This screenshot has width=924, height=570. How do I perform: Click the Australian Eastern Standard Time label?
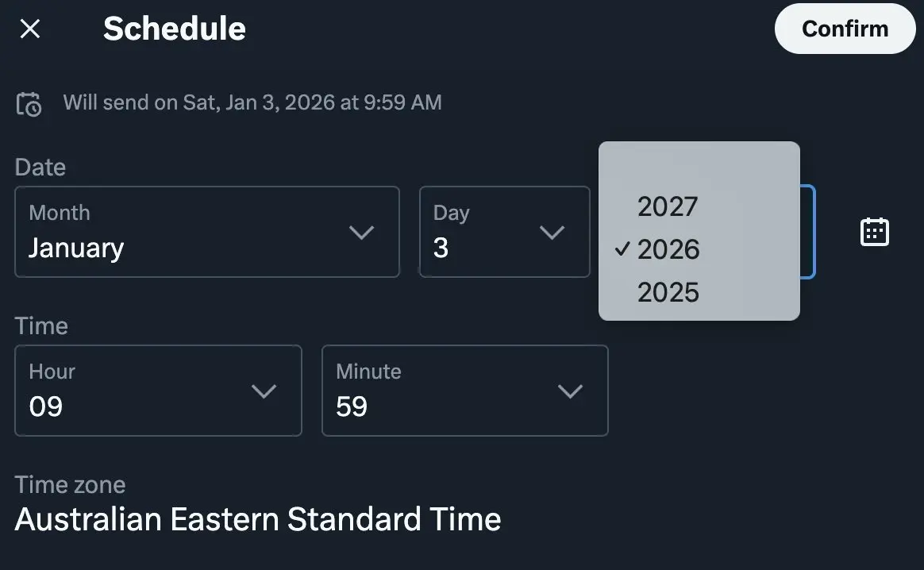click(x=258, y=519)
